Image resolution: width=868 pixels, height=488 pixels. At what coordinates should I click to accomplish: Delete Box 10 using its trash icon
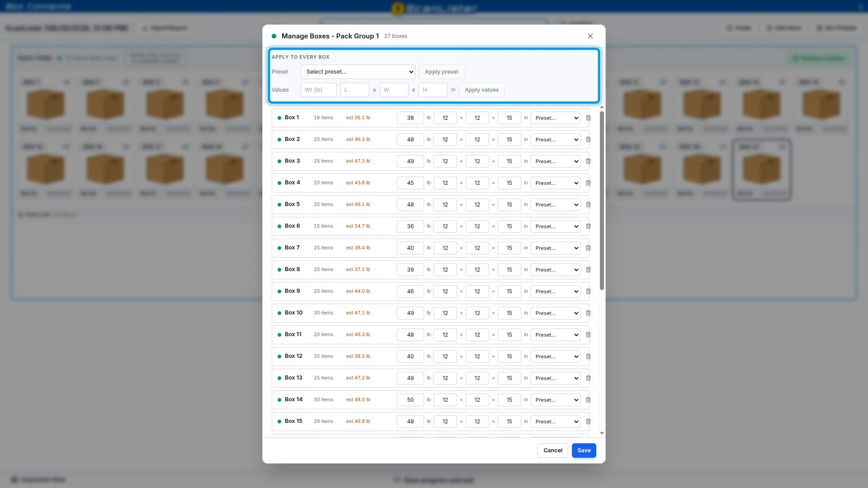(588, 313)
